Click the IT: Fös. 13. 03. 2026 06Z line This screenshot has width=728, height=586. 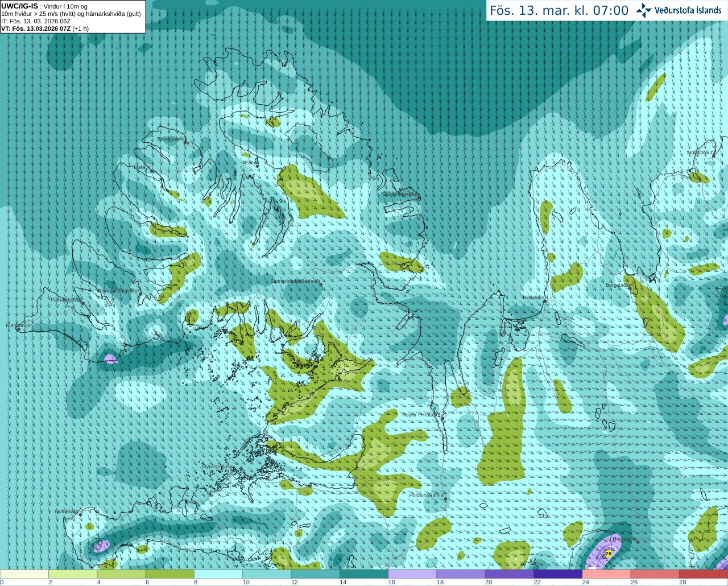click(x=36, y=21)
